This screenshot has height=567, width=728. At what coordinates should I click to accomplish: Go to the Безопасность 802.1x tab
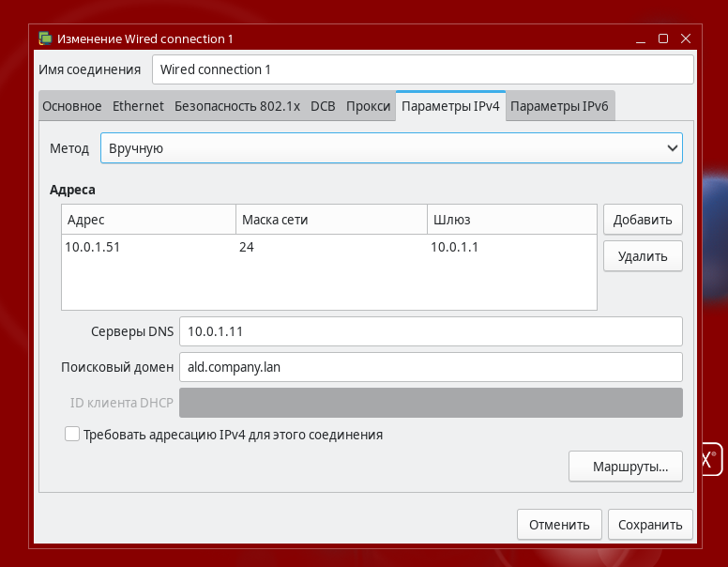click(x=236, y=106)
